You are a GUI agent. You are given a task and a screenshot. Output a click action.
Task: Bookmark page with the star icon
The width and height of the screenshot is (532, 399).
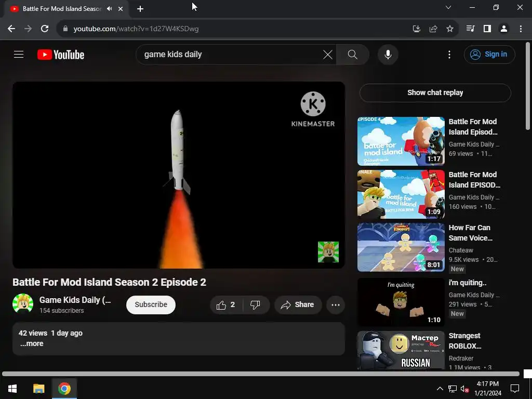coord(449,29)
